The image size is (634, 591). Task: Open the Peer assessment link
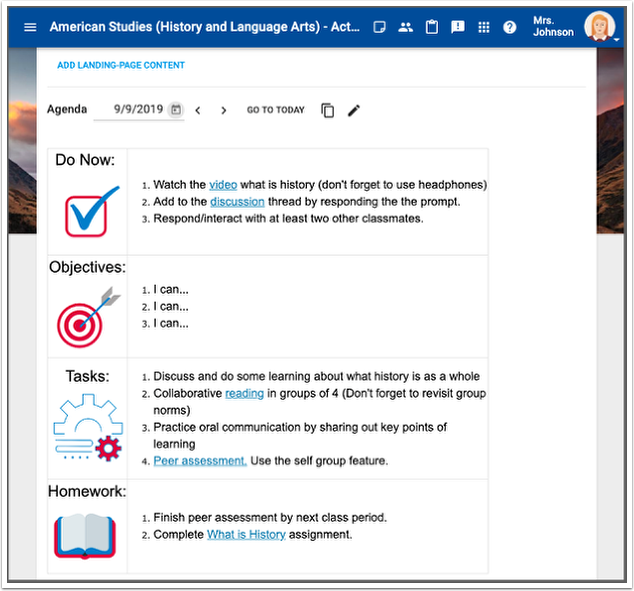200,460
